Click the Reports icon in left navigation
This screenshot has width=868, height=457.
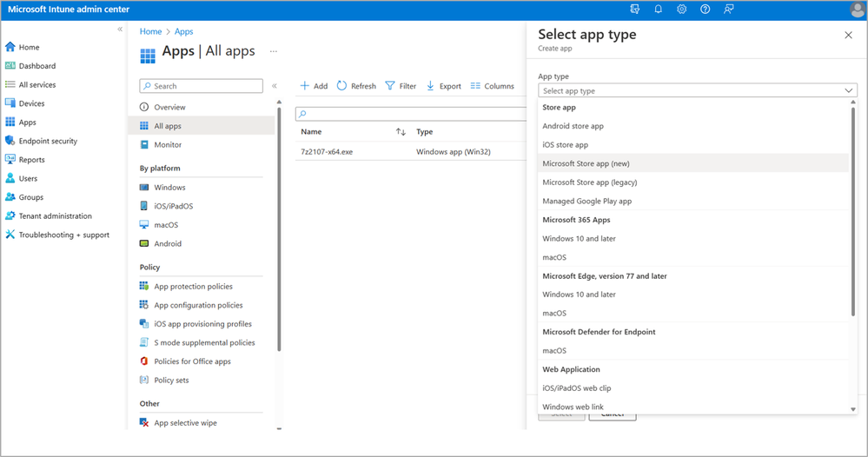(10, 159)
